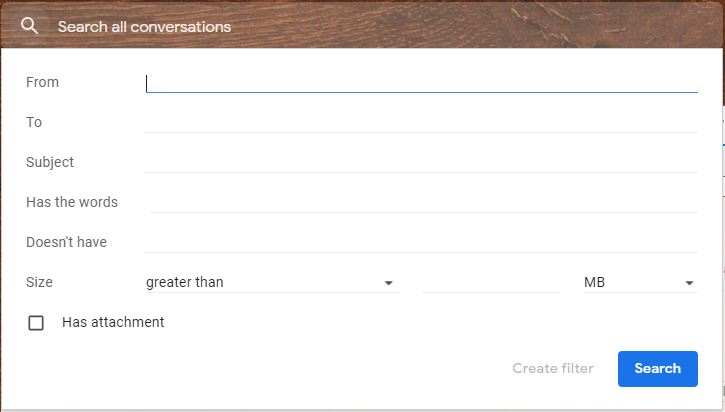Screen dimensions: 725x412
Task: Click the caret arrow next to MB
Action: (689, 283)
